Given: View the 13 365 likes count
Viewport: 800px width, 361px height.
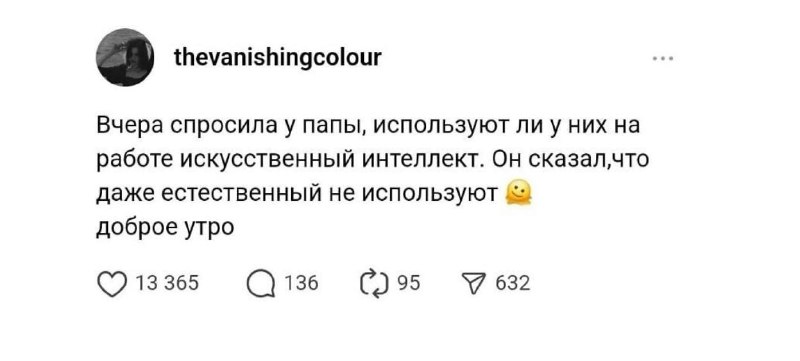Looking at the screenshot, I should 166,283.
